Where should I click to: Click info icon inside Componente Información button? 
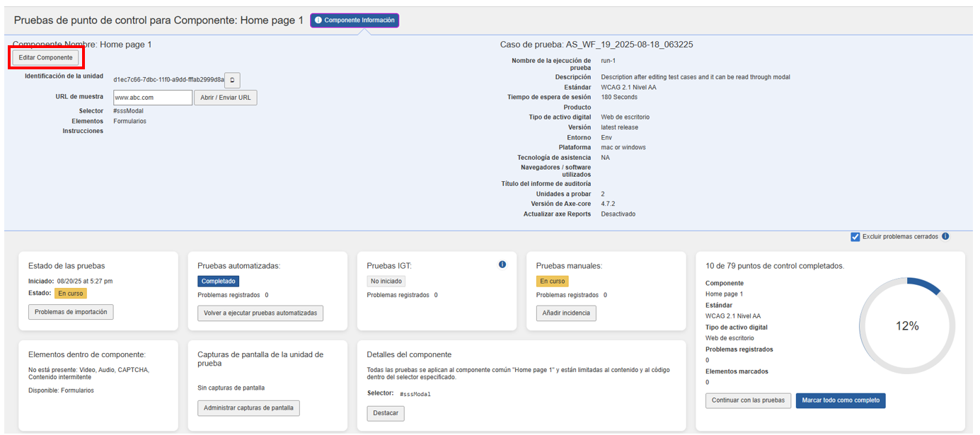(x=318, y=21)
